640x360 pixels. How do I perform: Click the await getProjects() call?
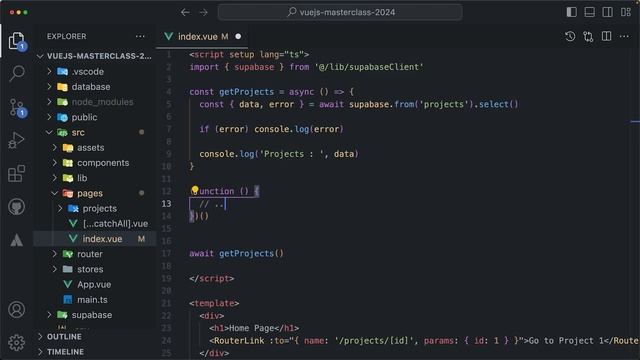(236, 253)
